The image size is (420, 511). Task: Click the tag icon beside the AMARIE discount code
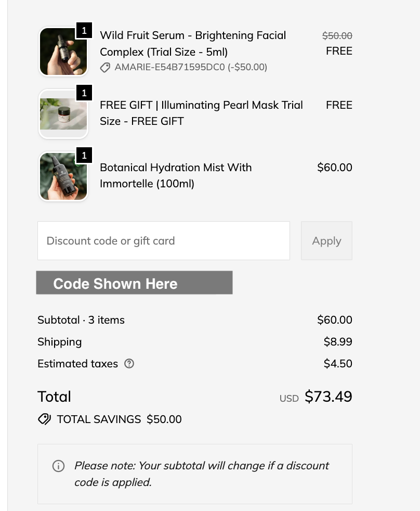coord(105,68)
